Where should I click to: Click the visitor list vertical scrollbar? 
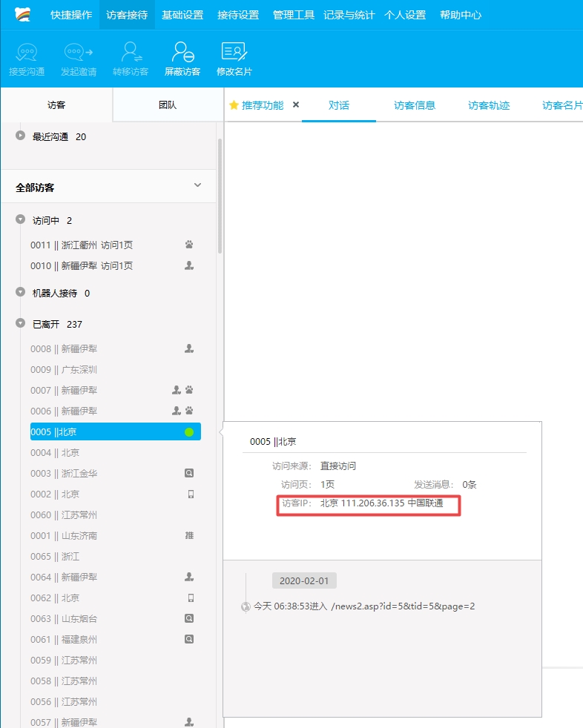[x=220, y=196]
